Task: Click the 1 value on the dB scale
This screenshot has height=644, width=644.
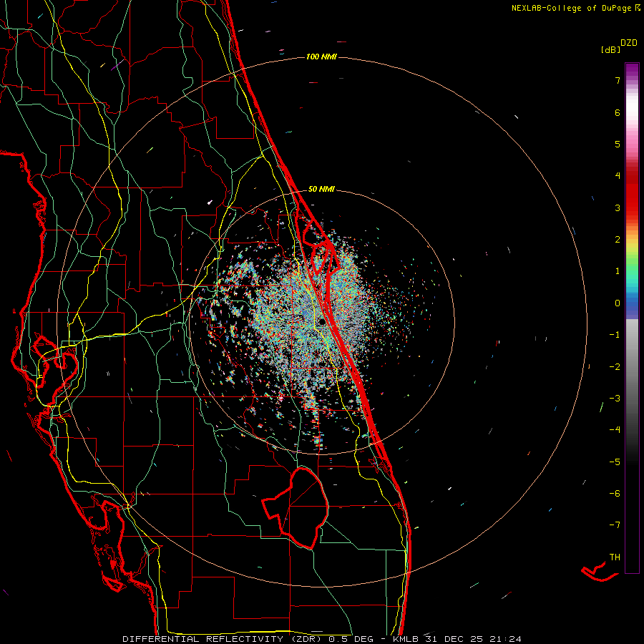Action: point(618,271)
